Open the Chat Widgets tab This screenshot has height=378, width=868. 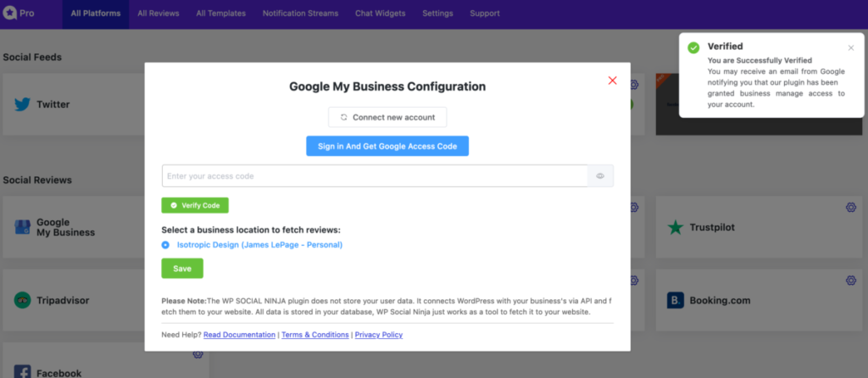[x=381, y=14]
